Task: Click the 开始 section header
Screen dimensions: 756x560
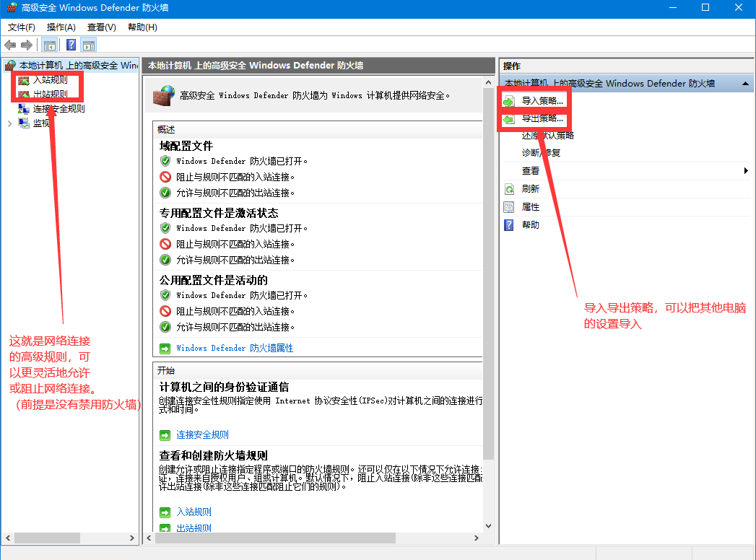Action: tap(166, 371)
